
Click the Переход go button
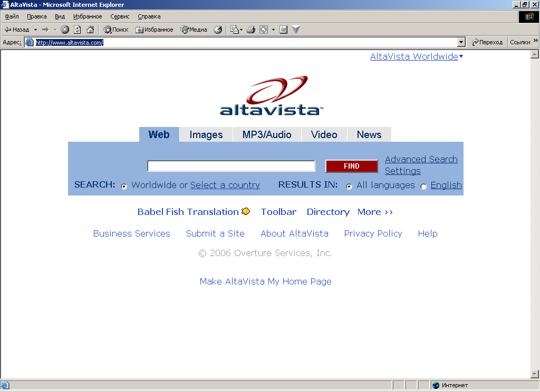point(487,42)
